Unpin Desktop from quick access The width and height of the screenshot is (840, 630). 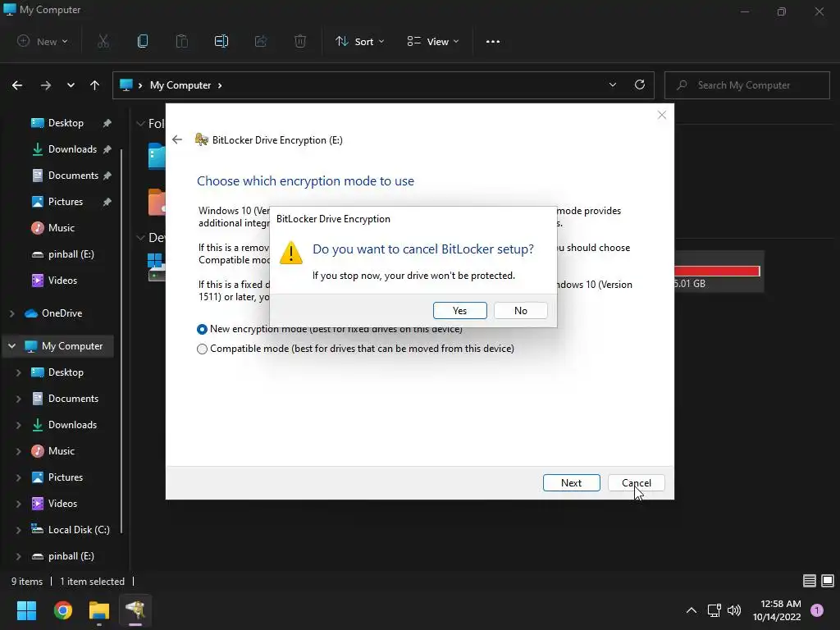point(107,123)
